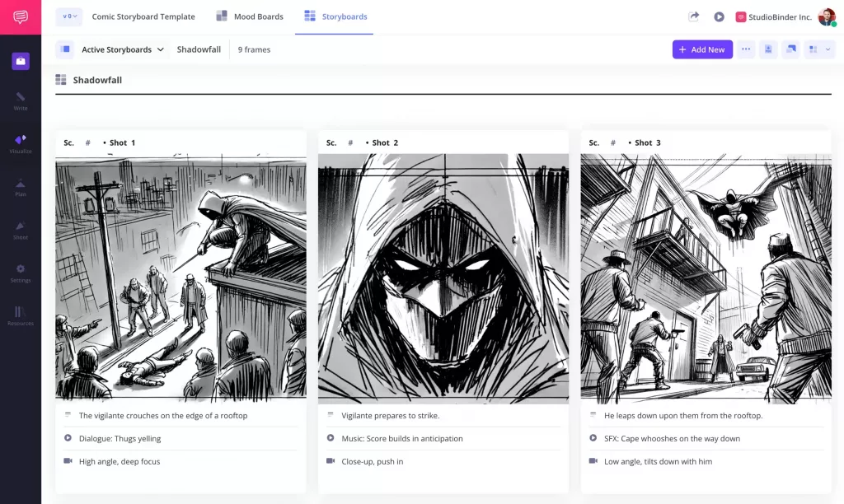Viewport: 844px width, 504px height.
Task: Open the version selector dropdown
Action: [x=68, y=16]
